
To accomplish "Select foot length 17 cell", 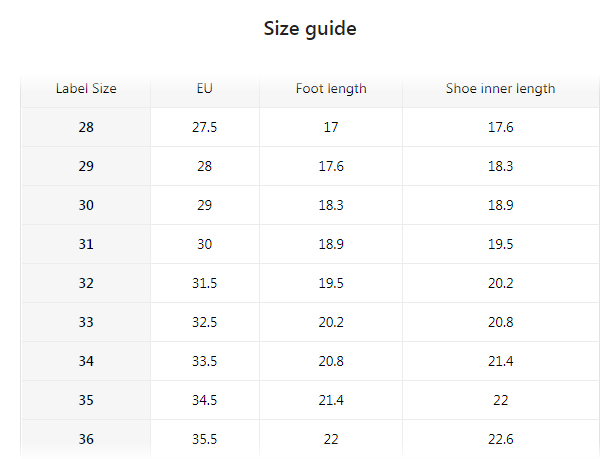I will 331,128.
